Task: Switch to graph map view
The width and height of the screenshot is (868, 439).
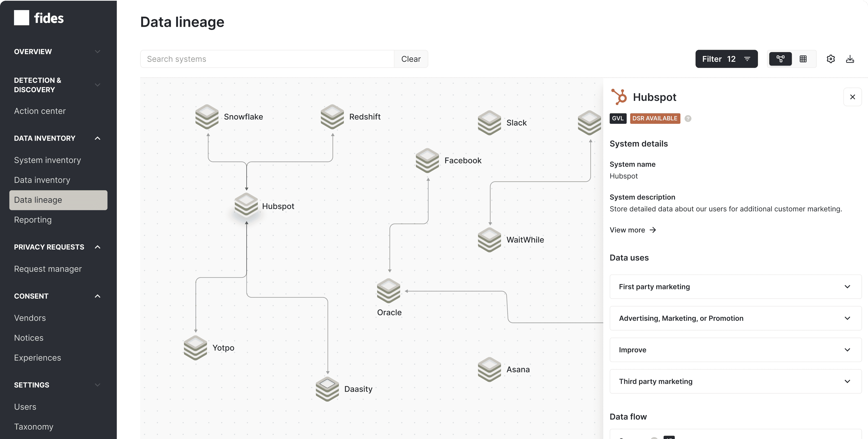Action: pos(780,59)
